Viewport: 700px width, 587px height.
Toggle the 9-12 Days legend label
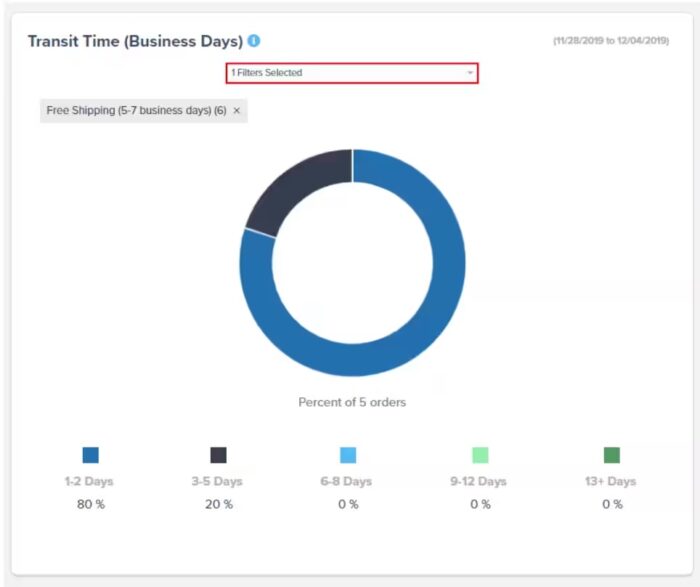point(478,481)
